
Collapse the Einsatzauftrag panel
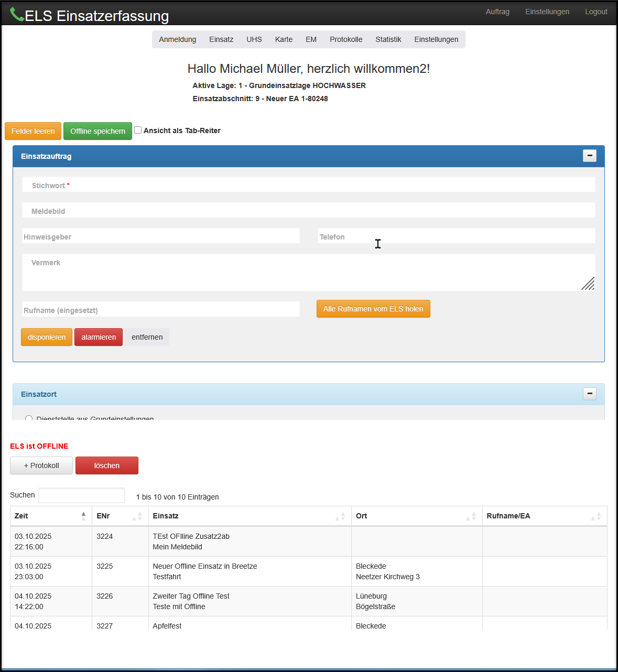coord(590,156)
